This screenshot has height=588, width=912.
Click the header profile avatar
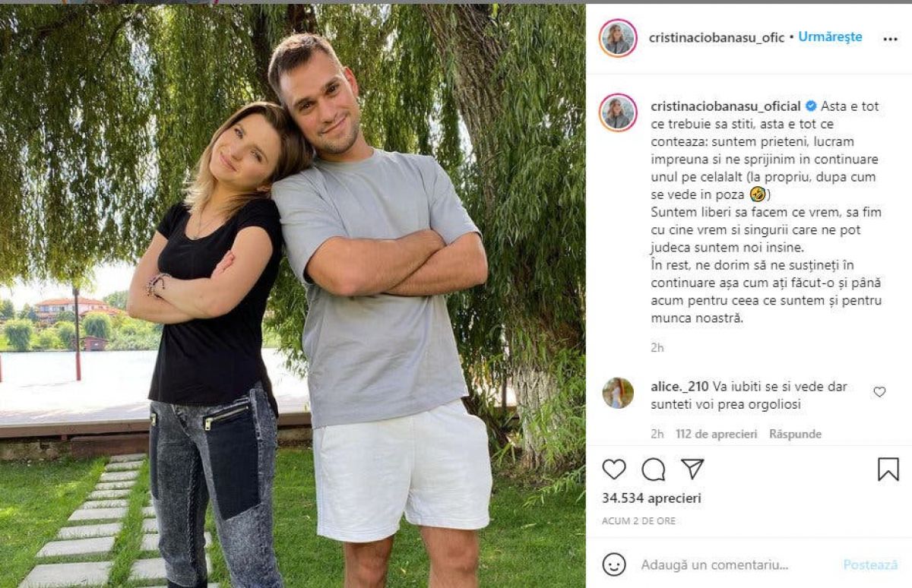tap(618, 38)
